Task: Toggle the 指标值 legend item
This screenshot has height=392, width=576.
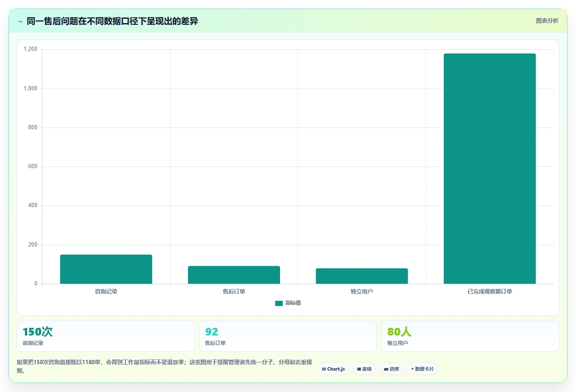Action: 288,303
